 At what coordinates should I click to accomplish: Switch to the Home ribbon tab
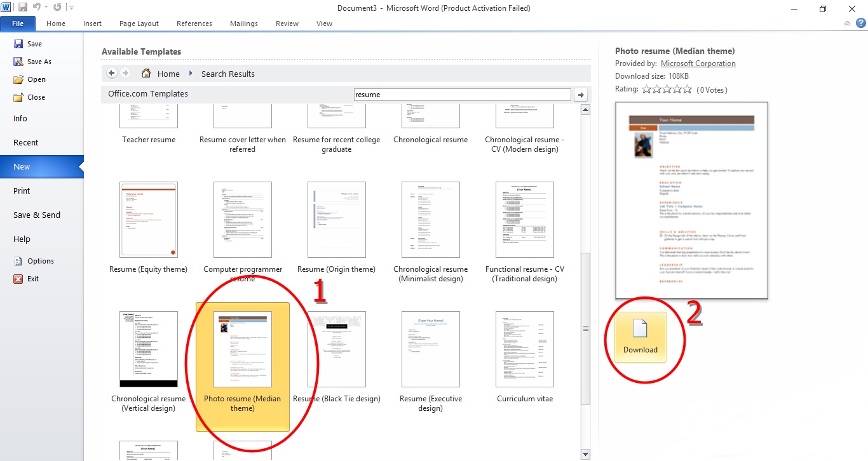[56, 23]
